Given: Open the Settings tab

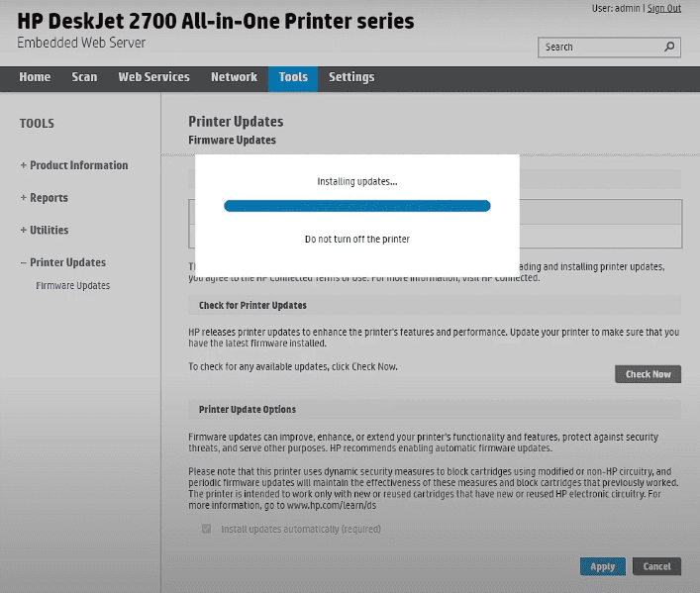Looking at the screenshot, I should [351, 77].
